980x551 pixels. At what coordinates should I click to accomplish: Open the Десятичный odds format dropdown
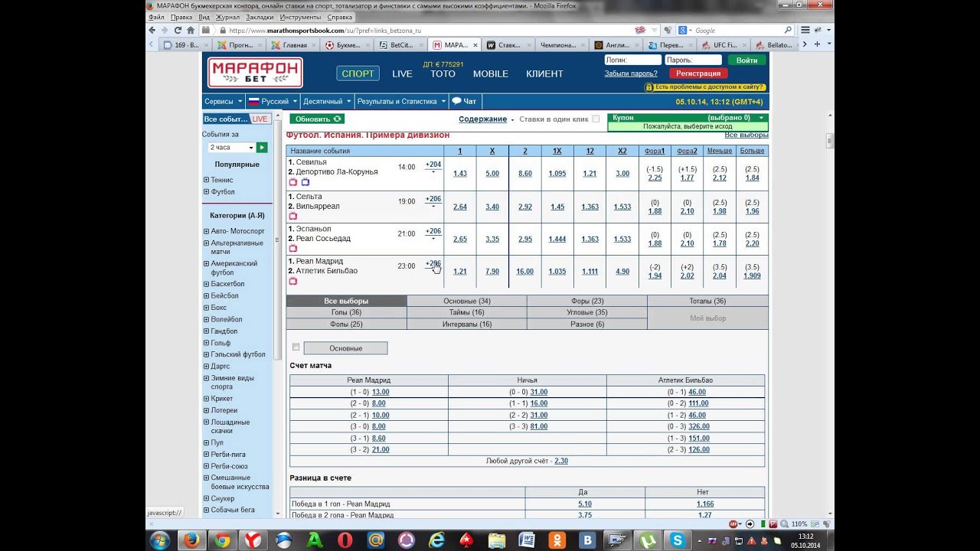click(327, 101)
